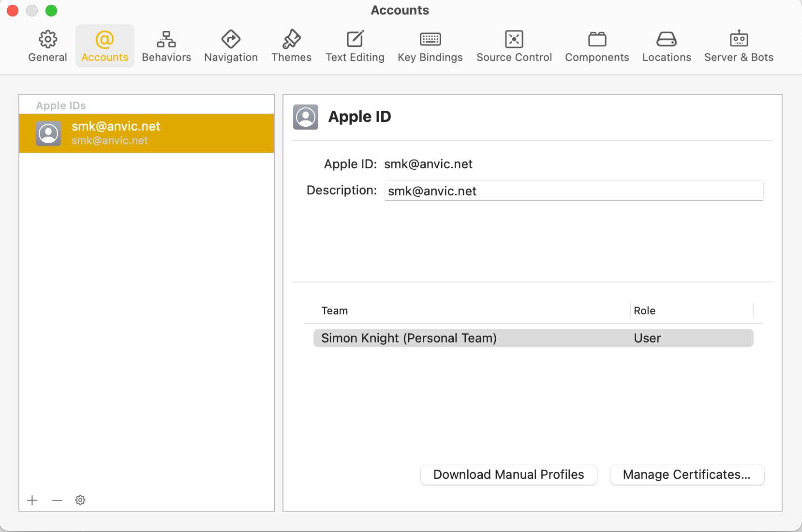802x532 pixels.
Task: Click Download Manual Profiles button
Action: point(508,474)
